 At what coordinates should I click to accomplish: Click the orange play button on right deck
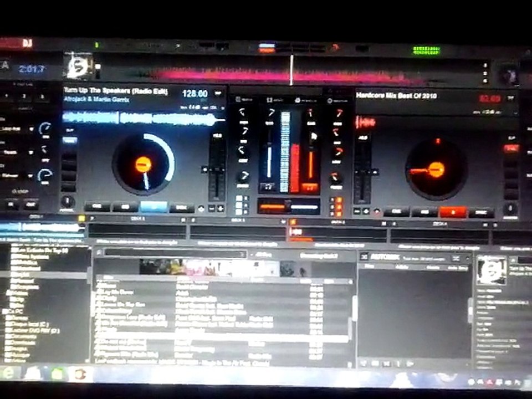coord(453,212)
